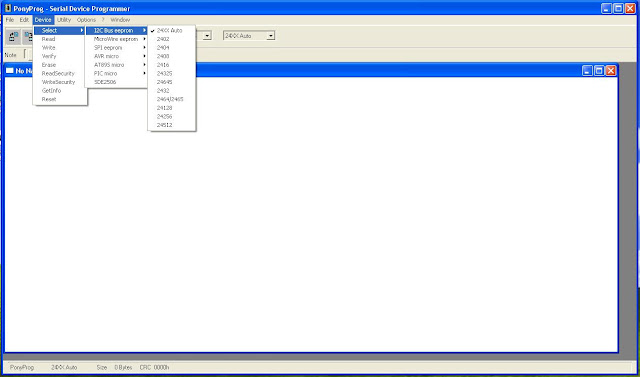
Task: Click the Device menu in menu bar
Action: tap(43, 20)
